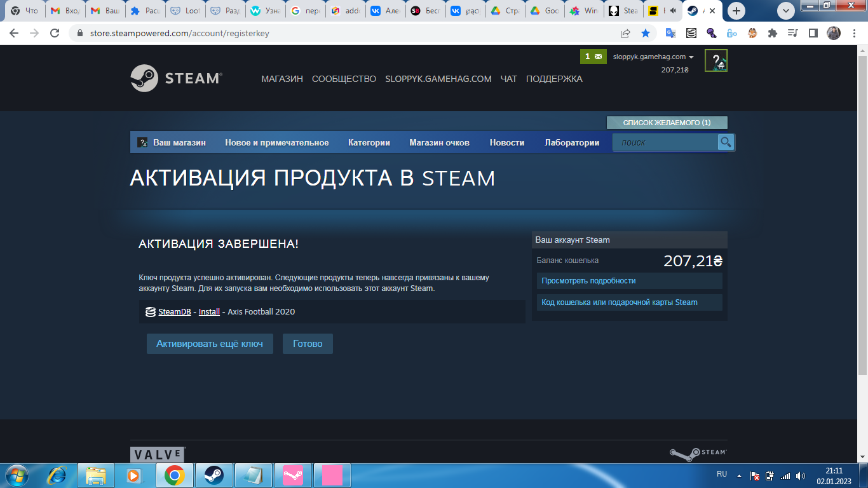Click the magnifier search button
The width and height of the screenshot is (868, 488).
point(726,142)
